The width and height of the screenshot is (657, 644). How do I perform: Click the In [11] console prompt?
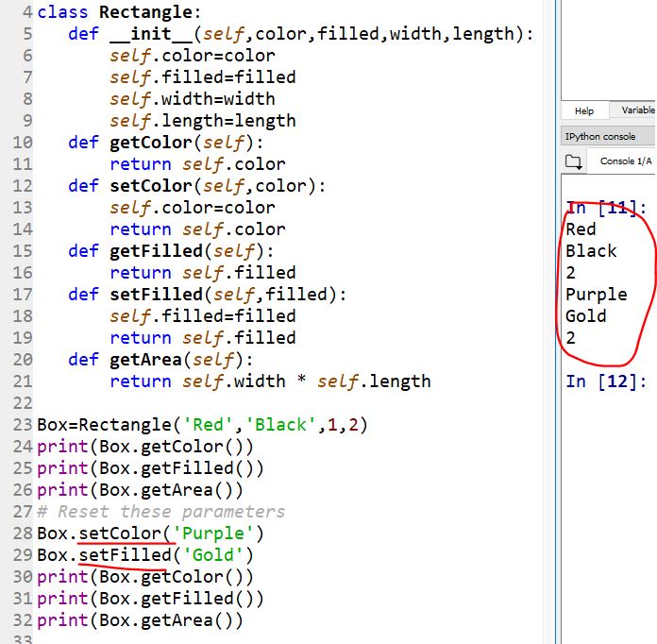(x=606, y=208)
